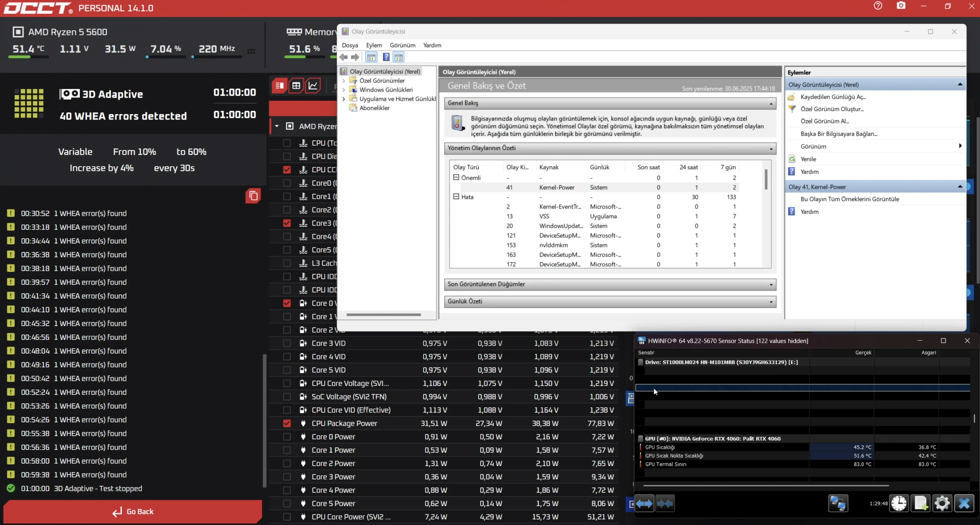The width and height of the screenshot is (980, 525).
Task: Click Bu Olayın Tüm Örneklerini Görüntüle
Action: (849, 199)
